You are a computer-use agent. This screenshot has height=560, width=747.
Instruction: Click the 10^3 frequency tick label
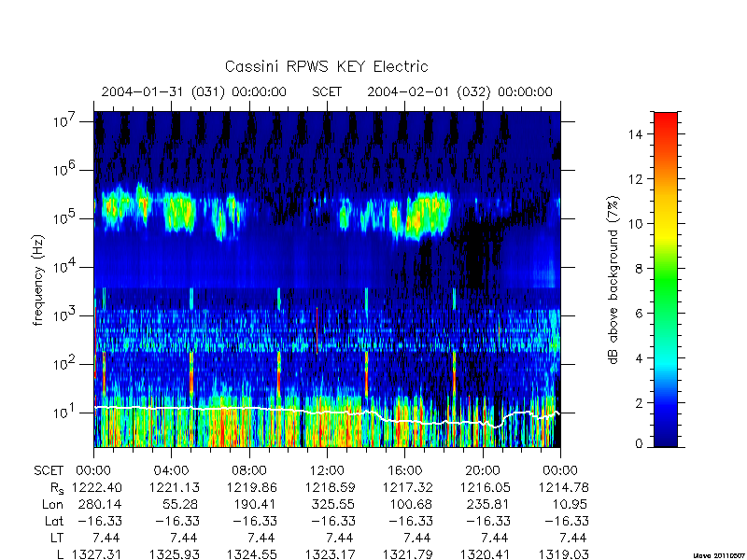[64, 315]
